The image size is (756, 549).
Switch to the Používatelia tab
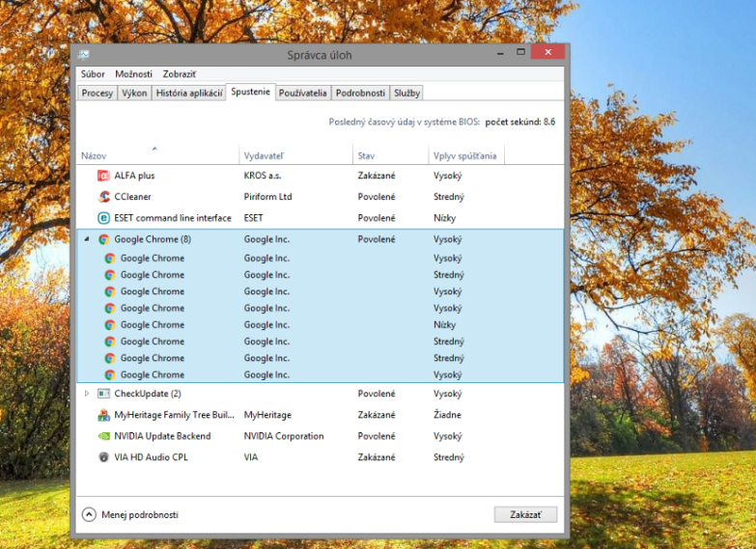click(x=302, y=93)
